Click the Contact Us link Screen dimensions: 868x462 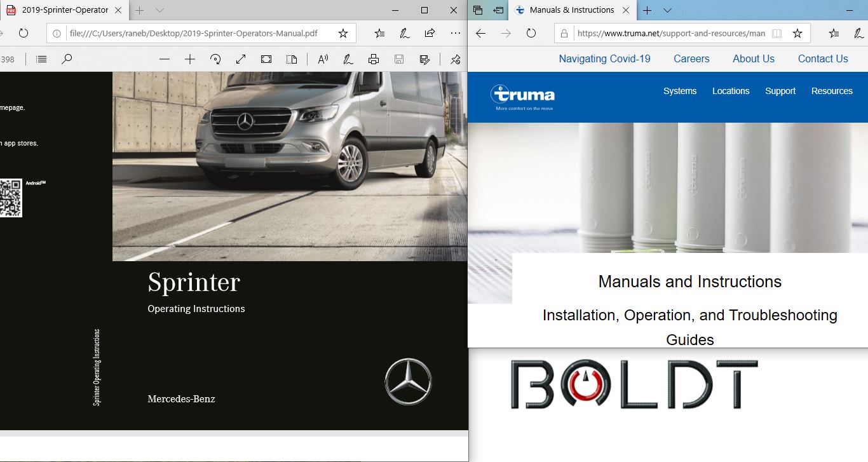823,58
